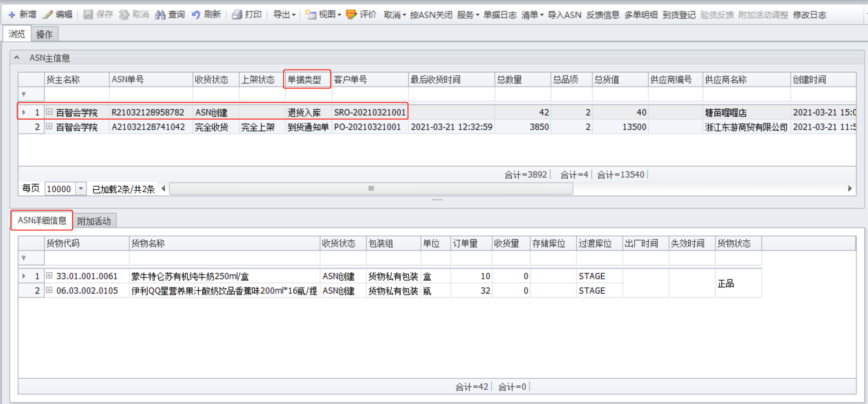The height and width of the screenshot is (404, 868).
Task: Click the 打印 (print) printer icon
Action: (237, 15)
